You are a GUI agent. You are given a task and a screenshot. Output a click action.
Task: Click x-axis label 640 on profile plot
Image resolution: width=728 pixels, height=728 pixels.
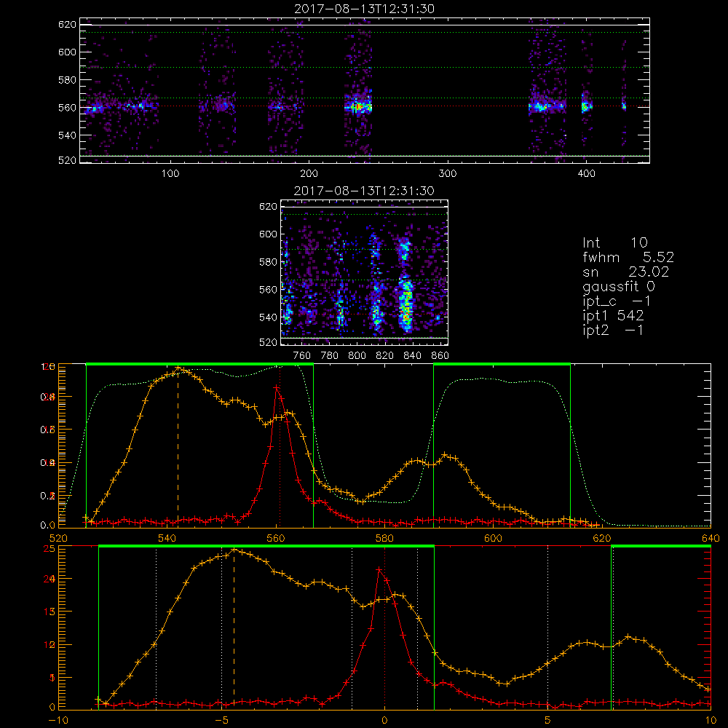(711, 538)
